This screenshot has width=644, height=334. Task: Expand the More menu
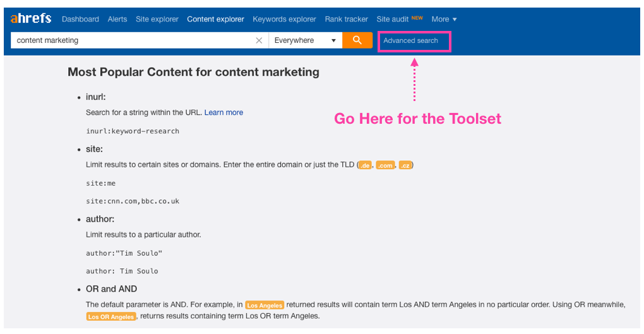(x=444, y=20)
